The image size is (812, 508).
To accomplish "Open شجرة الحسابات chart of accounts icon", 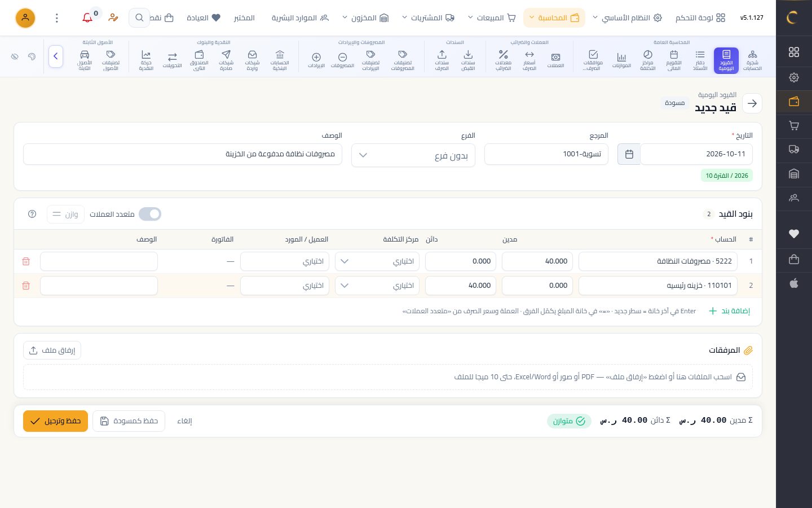I will [752, 60].
